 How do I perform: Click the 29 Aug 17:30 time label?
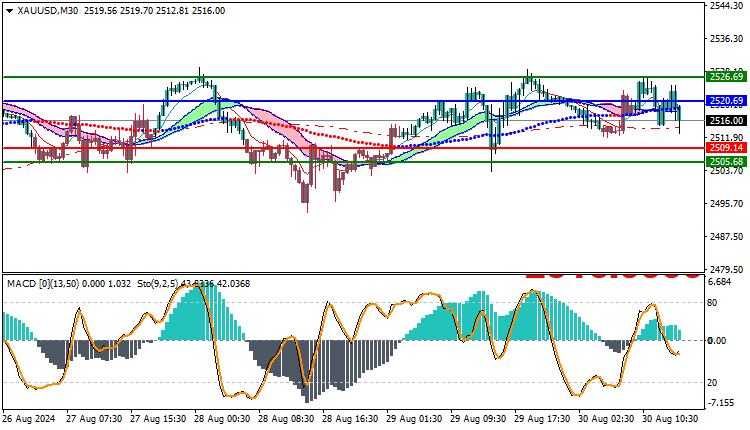[x=542, y=419]
